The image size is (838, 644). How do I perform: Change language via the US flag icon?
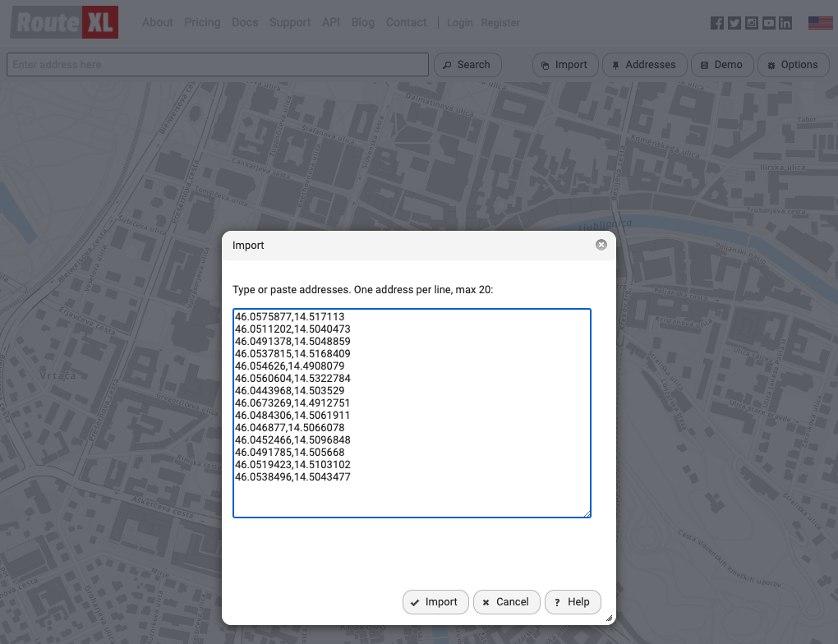click(x=821, y=23)
